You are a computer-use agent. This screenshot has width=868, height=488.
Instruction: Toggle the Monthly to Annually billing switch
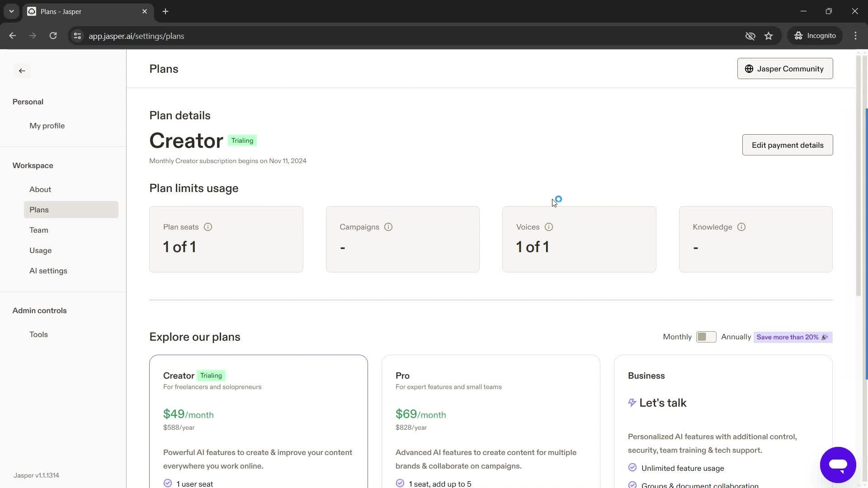pos(706,337)
